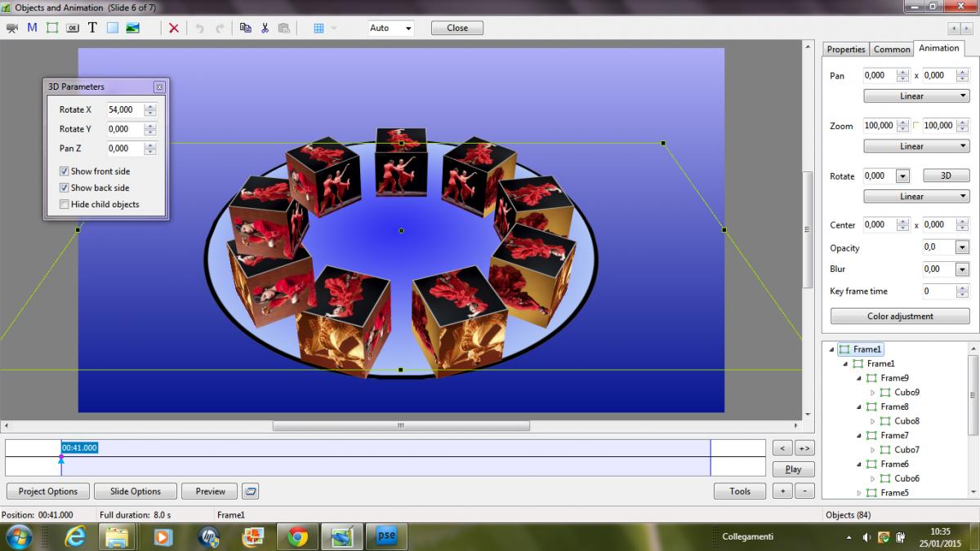Uncheck Show back side checkbox
Screen dimensions: 980x551
(x=64, y=188)
